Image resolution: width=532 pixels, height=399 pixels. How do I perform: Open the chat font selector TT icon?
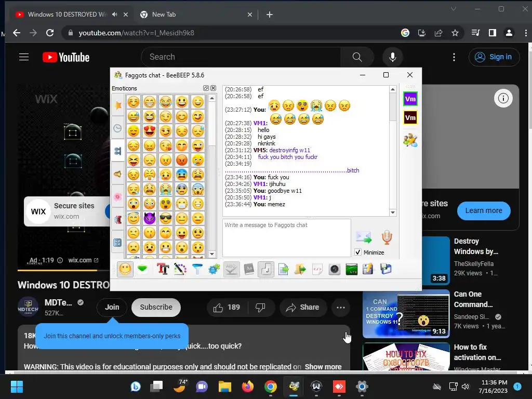(x=163, y=270)
